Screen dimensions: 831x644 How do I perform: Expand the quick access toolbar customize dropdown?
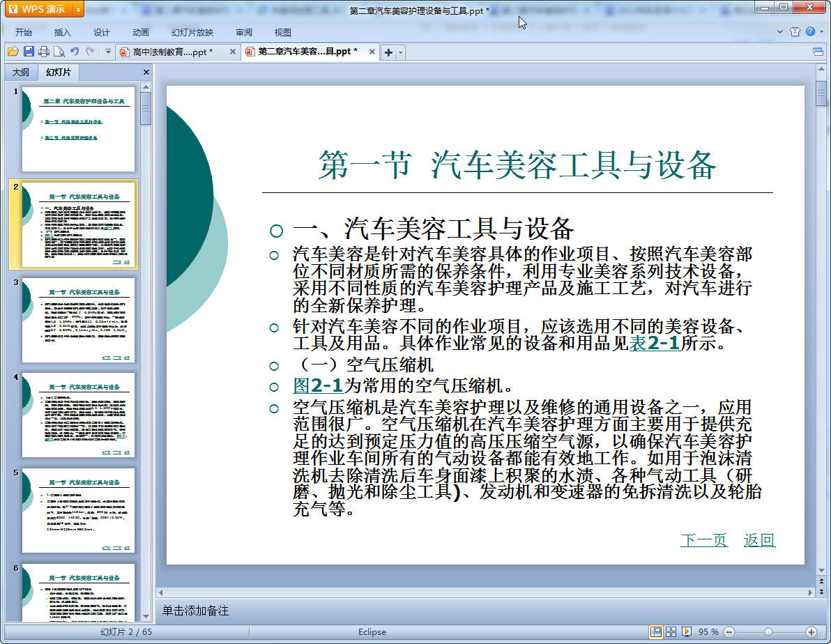coord(108,52)
